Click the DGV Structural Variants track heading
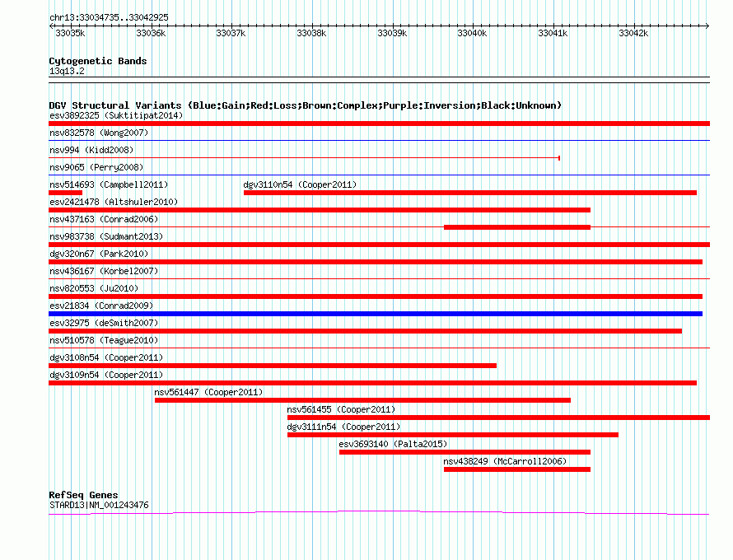Screen dimensions: 733x560 pyautogui.click(x=306, y=105)
